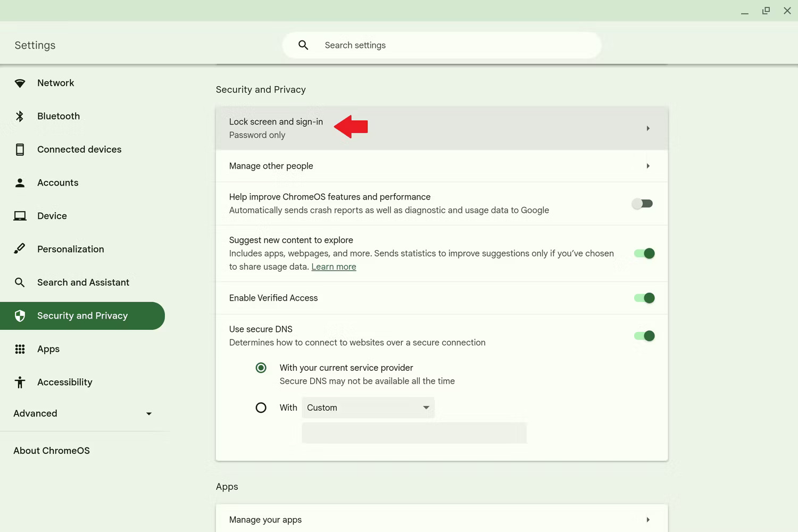Select the custom DNS provider radio button
The width and height of the screenshot is (798, 532).
pyautogui.click(x=261, y=408)
